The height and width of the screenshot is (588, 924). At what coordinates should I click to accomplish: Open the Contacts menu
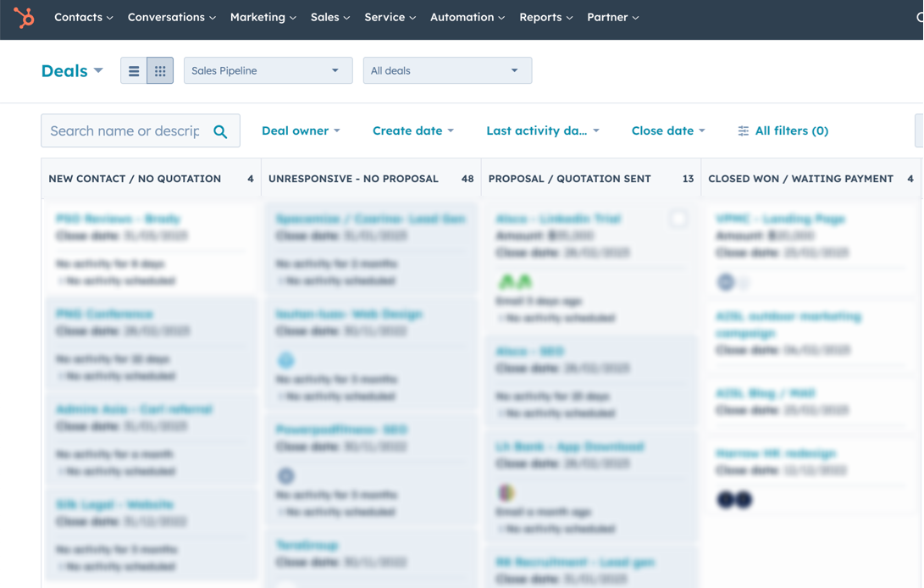click(84, 18)
